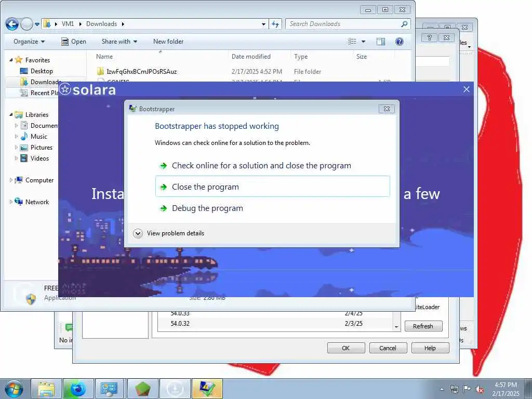The height and width of the screenshot is (399, 532).
Task: Click the Network icon in navigation pane
Action: [x=19, y=202]
